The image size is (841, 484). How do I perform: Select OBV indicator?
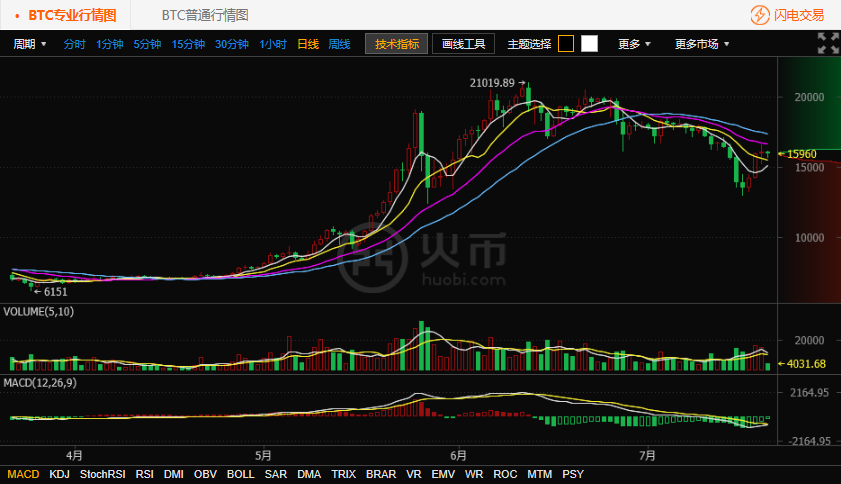pos(205,474)
